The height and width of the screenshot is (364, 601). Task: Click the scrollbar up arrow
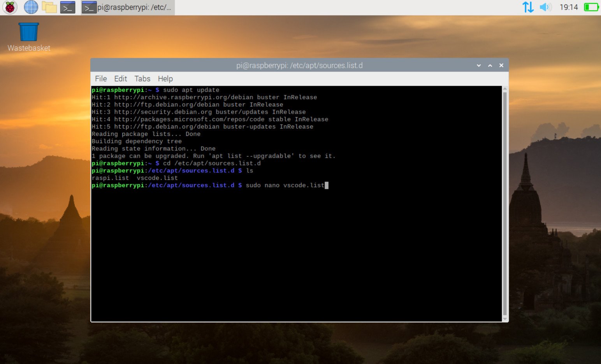505,89
